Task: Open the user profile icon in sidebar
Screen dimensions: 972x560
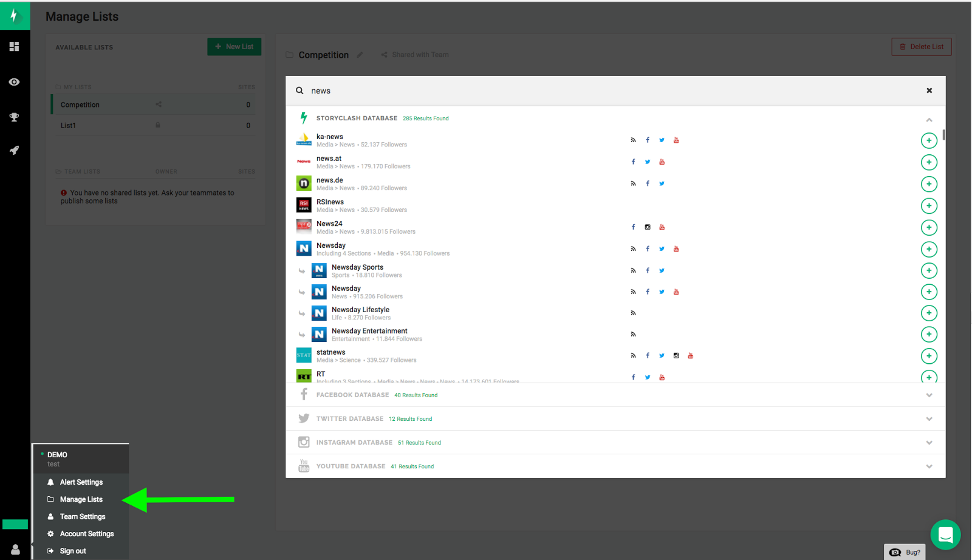Action: tap(15, 549)
